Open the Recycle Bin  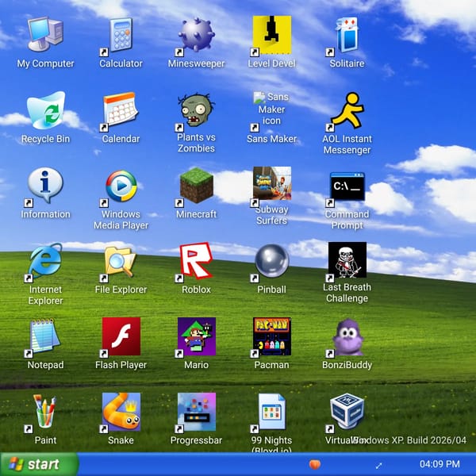45,110
